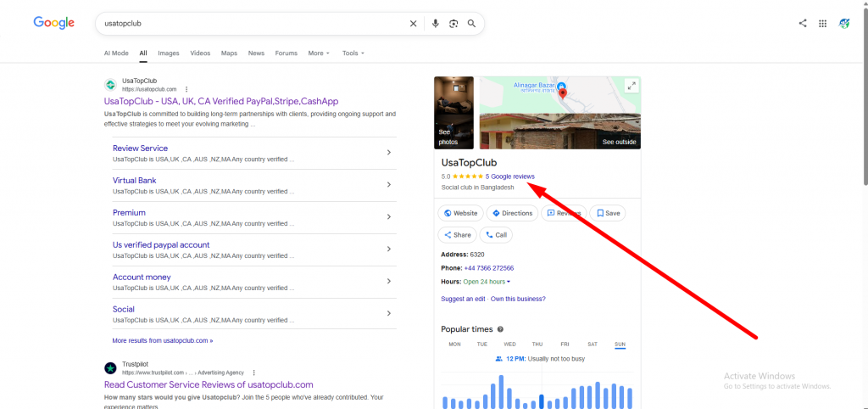Expand the Open 24 hours dropdown
868x409 pixels.
(x=487, y=282)
